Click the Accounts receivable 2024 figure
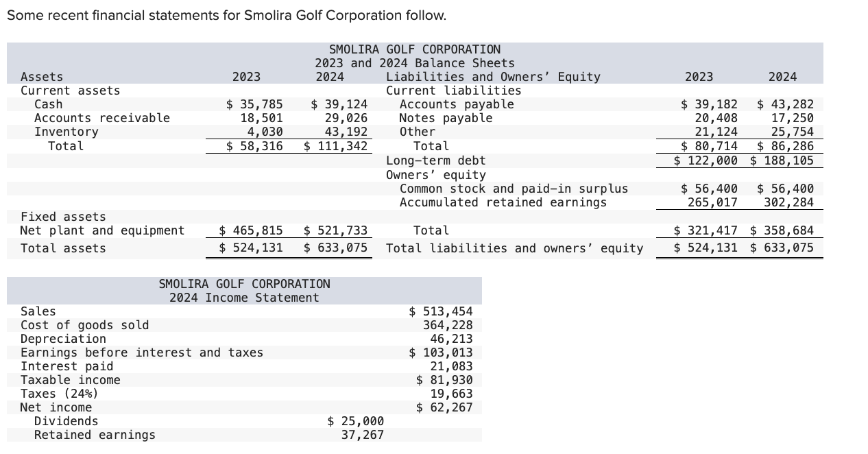 [x=346, y=117]
